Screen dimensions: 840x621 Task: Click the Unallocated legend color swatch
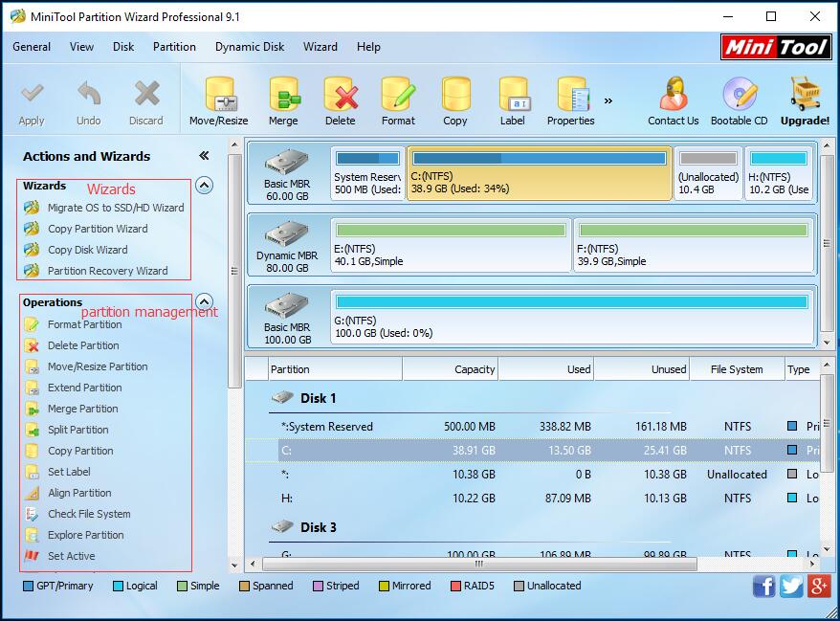[x=519, y=586]
